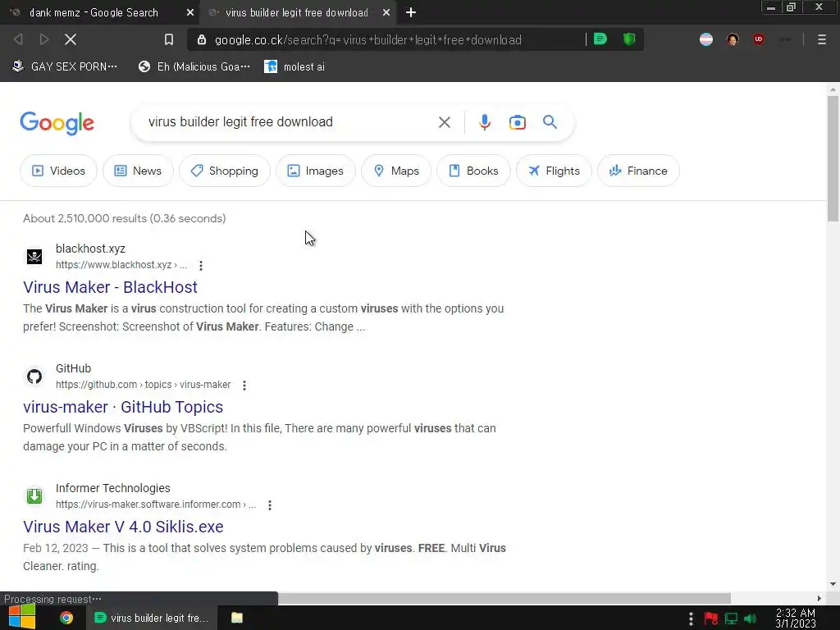The image size is (840, 630).
Task: Open options dots for blackhost.xyz result
Action: pos(201,265)
